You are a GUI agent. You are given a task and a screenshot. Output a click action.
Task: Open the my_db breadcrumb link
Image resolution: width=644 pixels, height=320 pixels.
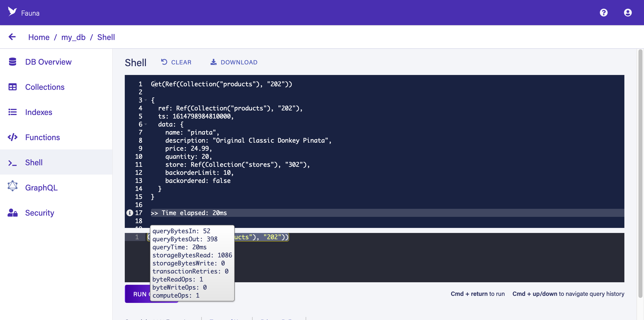73,37
